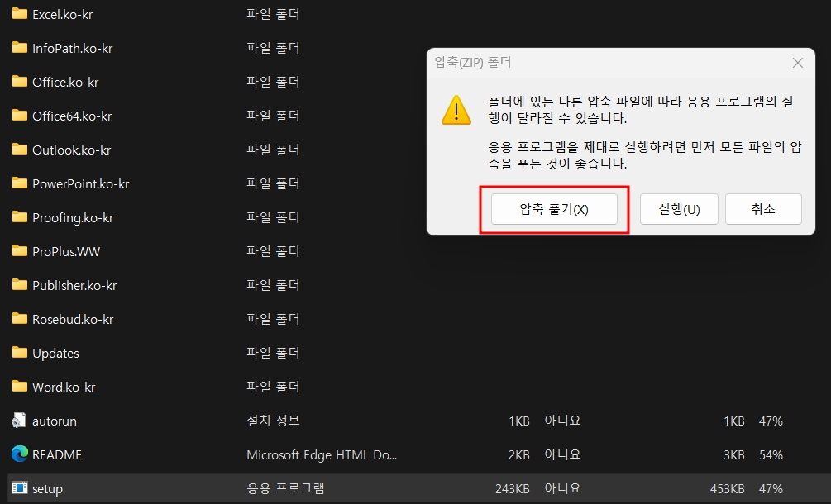
Task: Click the setup application icon
Action: tap(20, 487)
